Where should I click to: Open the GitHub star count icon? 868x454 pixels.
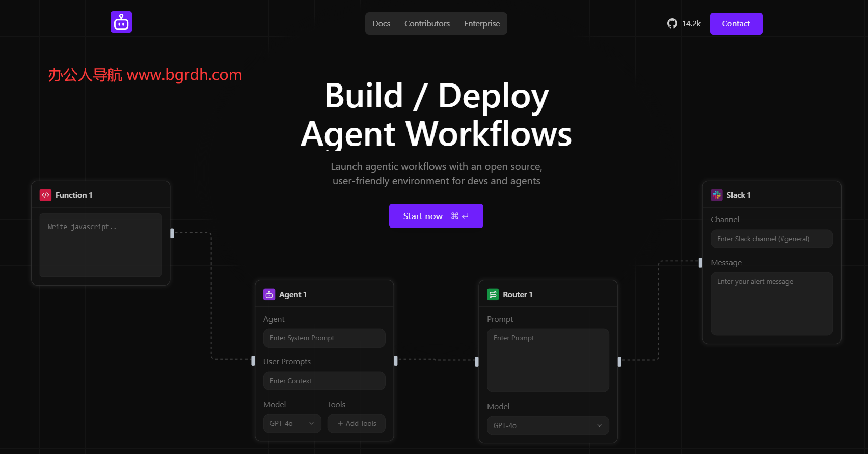point(672,23)
